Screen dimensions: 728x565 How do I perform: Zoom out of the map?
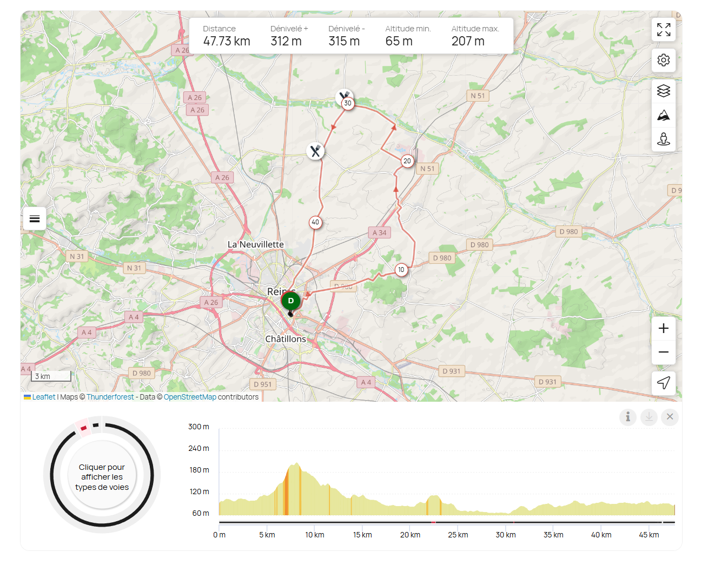coord(664,352)
